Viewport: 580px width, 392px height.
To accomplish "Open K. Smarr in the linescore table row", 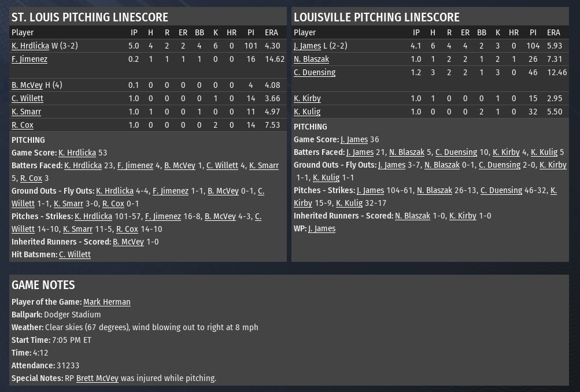I will tap(26, 112).
